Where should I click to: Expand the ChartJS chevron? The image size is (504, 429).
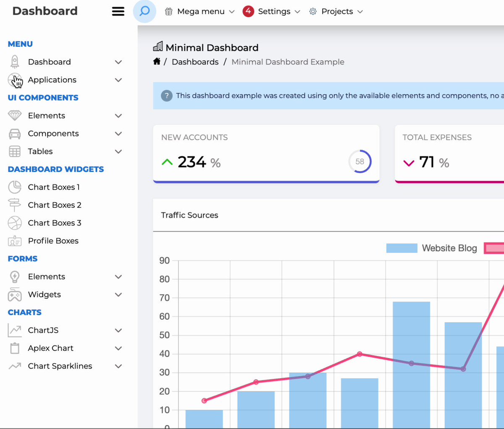tap(118, 330)
